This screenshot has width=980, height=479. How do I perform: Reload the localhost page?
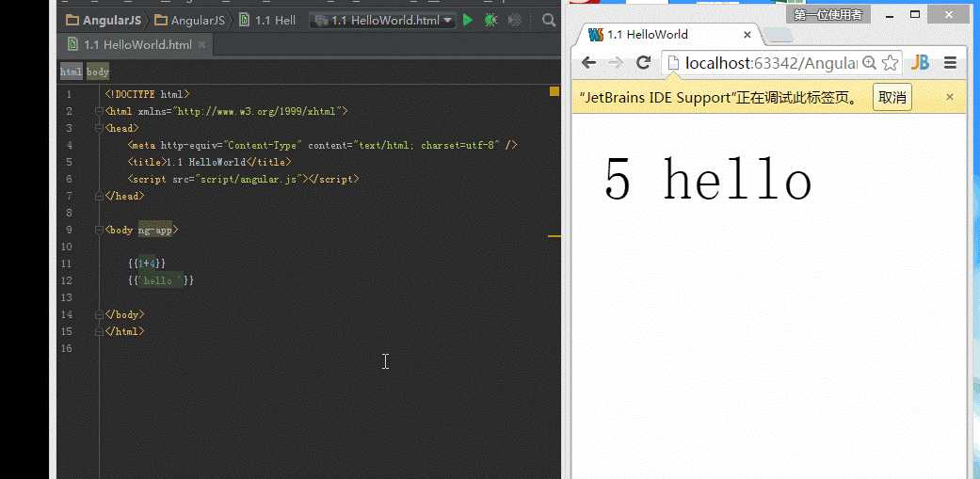643,62
